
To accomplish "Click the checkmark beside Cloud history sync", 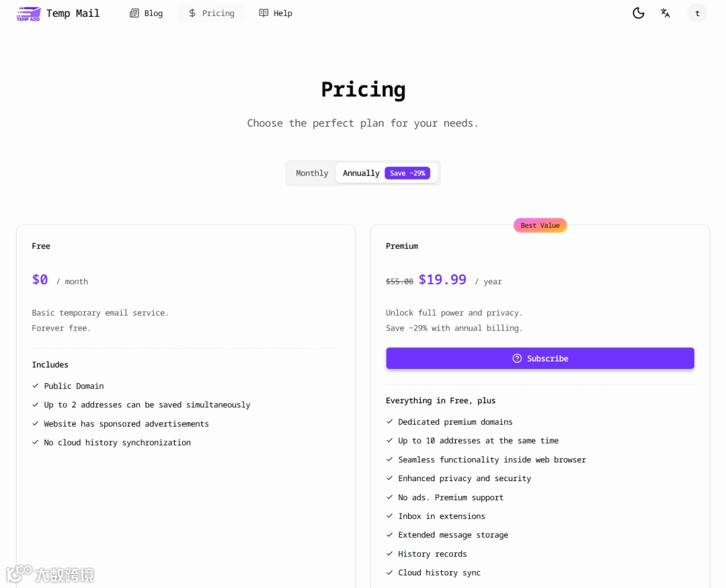I will [390, 573].
